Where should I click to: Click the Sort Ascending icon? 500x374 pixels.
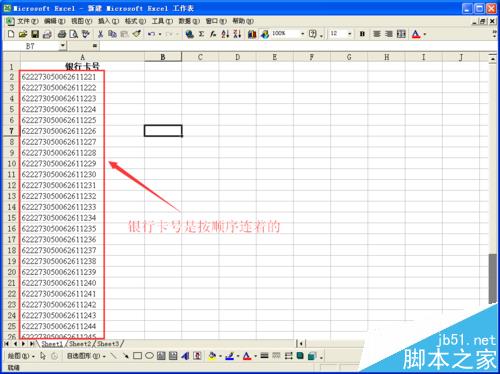[x=225, y=34]
